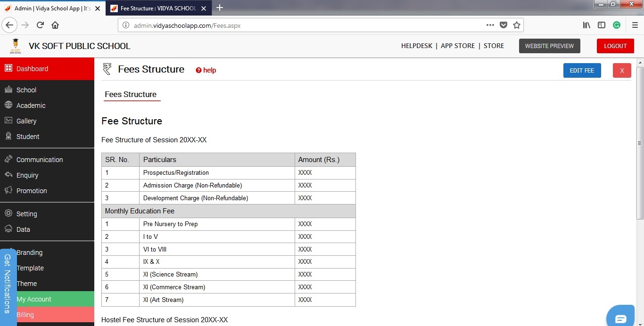Click the Prospectus/Registration table cell

217,172
